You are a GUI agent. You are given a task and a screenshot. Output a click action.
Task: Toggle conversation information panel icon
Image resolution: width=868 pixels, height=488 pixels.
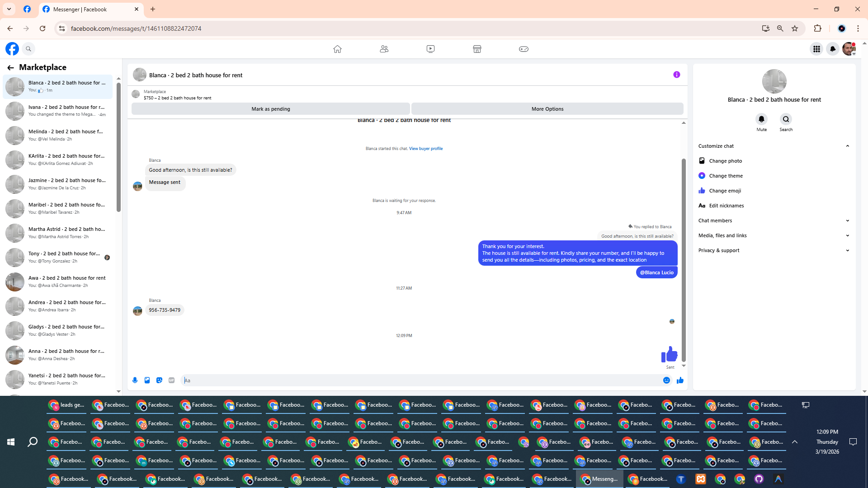(676, 75)
